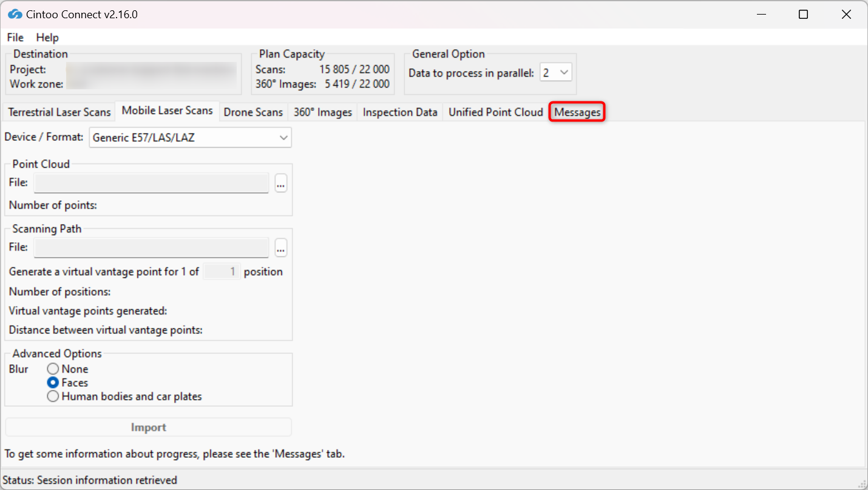Click Distance between virtual vantage points label

click(x=106, y=330)
